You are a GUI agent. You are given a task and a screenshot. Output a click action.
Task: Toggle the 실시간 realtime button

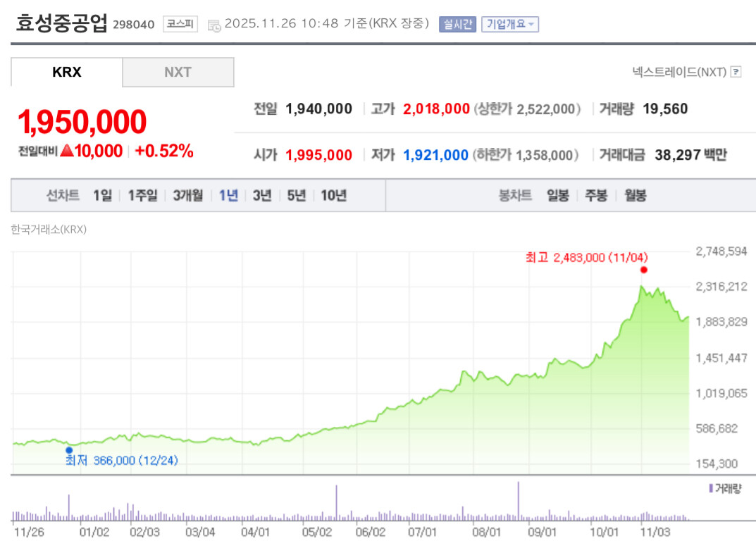pyautogui.click(x=457, y=24)
